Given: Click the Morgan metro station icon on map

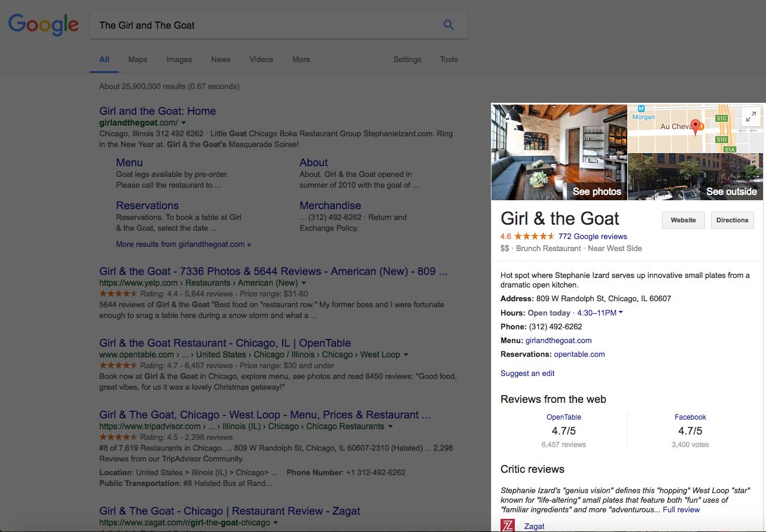Looking at the screenshot, I should [641, 108].
